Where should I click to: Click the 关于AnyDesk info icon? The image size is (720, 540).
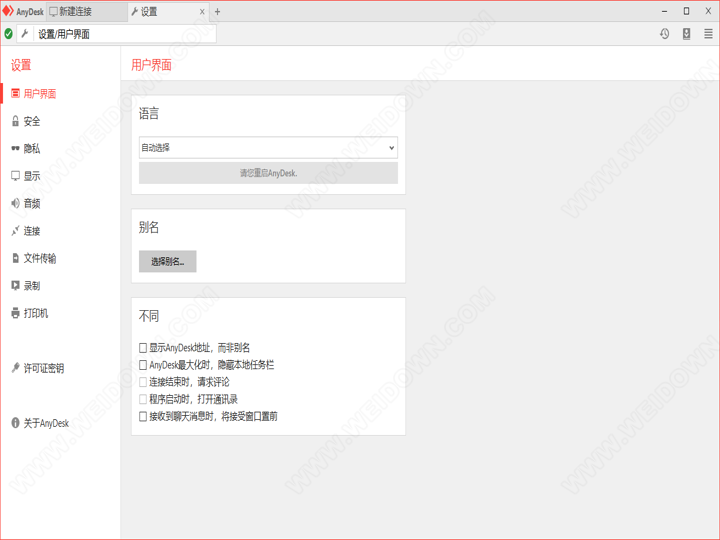point(15,424)
